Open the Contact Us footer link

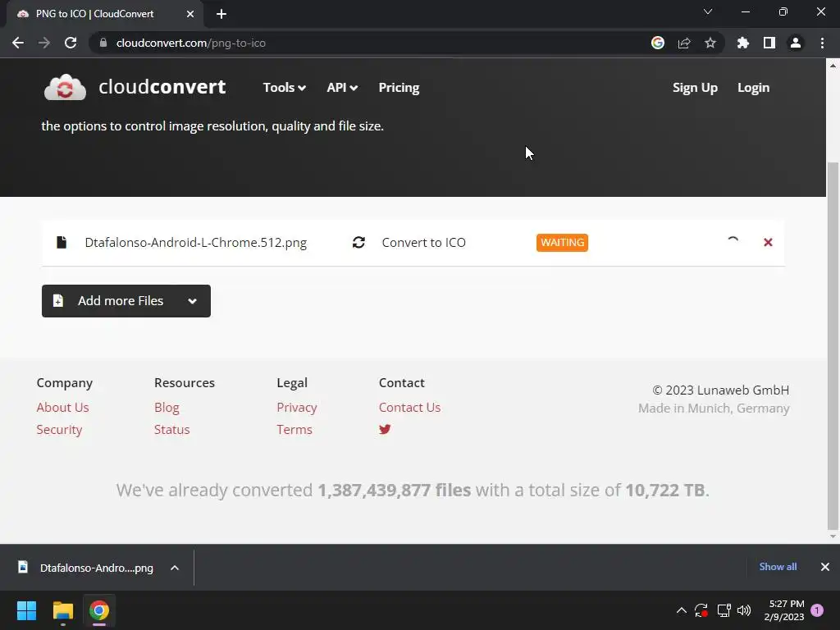point(410,407)
